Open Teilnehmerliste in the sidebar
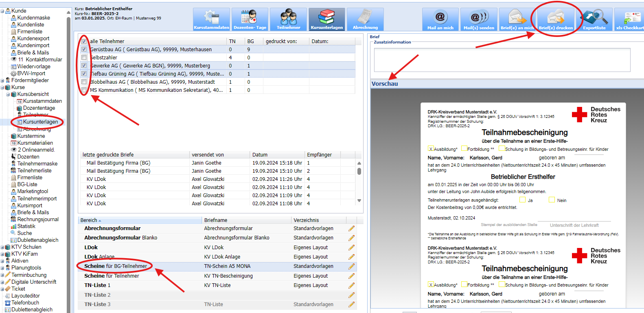 [34, 171]
